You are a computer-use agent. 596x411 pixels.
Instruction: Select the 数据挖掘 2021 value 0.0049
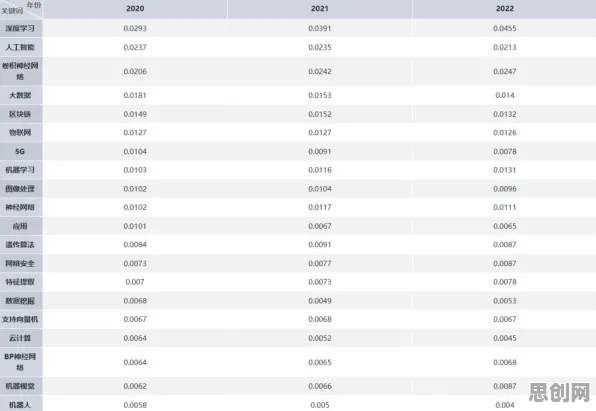[320, 301]
